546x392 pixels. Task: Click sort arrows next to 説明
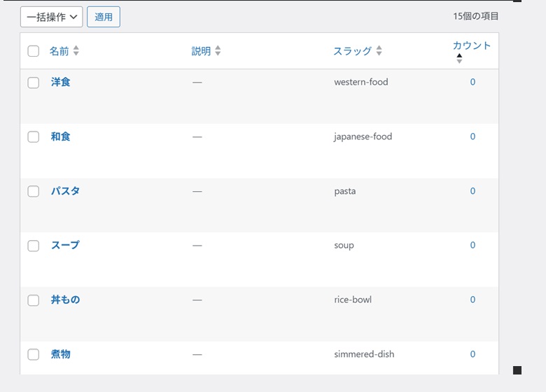(218, 51)
